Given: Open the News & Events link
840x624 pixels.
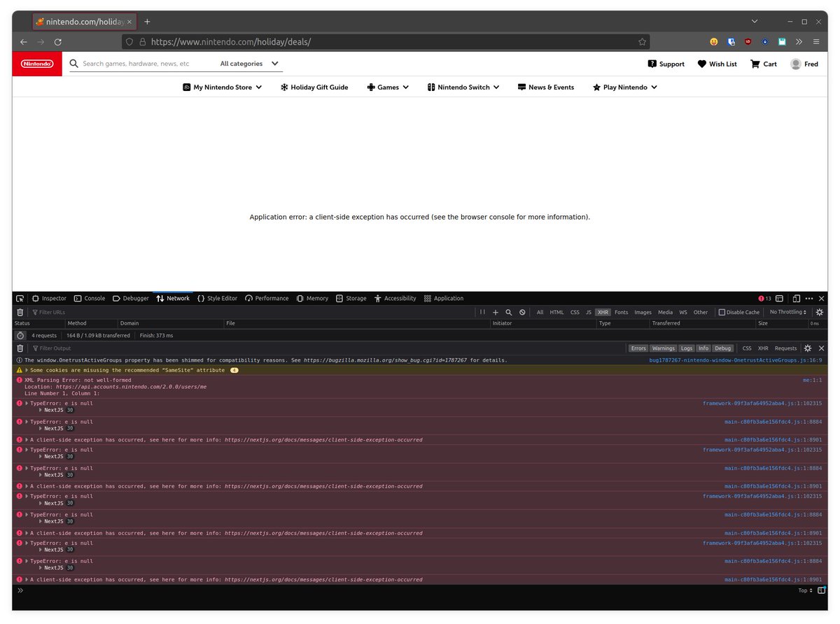Looking at the screenshot, I should pos(546,87).
